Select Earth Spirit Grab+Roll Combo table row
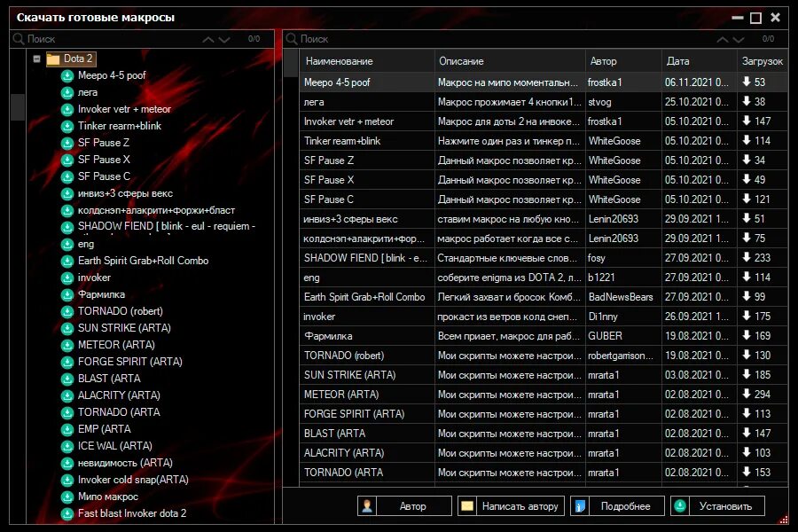The image size is (798, 532). coord(544,297)
